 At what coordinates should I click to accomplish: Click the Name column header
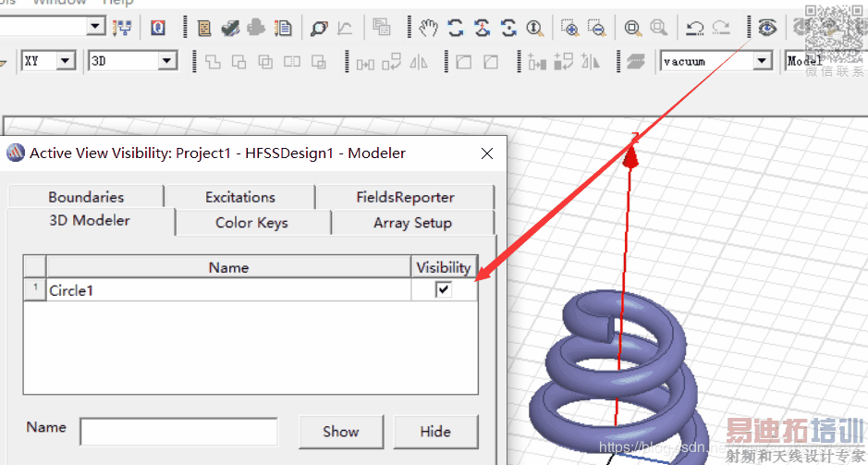pyautogui.click(x=228, y=267)
